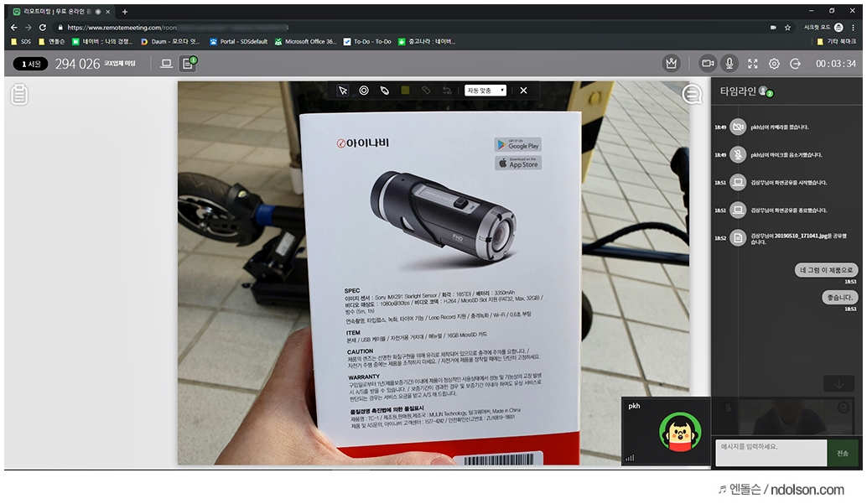Open meeting settings gear icon
The width and height of the screenshot is (867, 504).
click(x=774, y=64)
